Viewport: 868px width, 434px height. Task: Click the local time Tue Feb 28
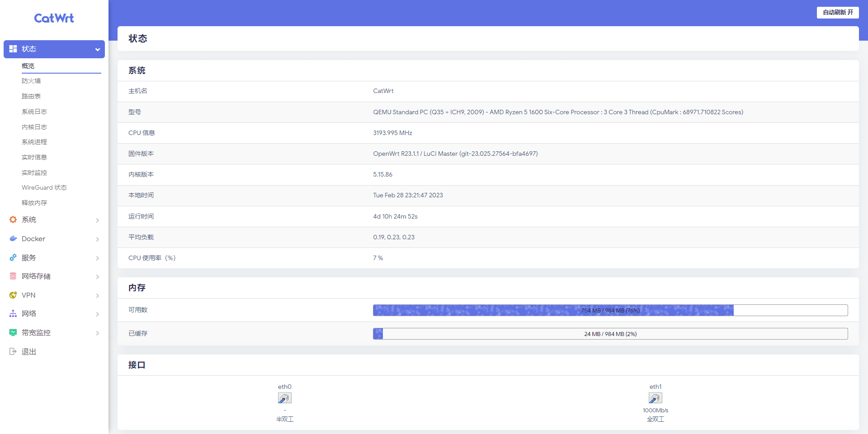pyautogui.click(x=408, y=195)
